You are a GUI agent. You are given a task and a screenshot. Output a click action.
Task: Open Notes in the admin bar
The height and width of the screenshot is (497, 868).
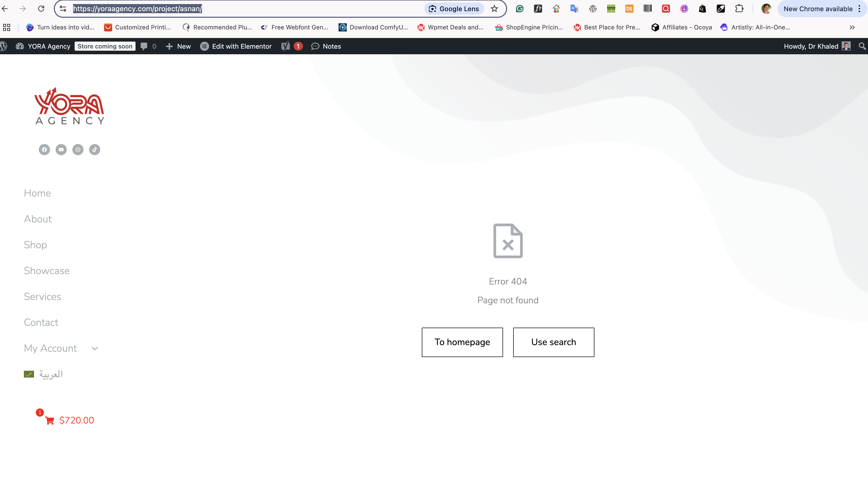pyautogui.click(x=326, y=46)
